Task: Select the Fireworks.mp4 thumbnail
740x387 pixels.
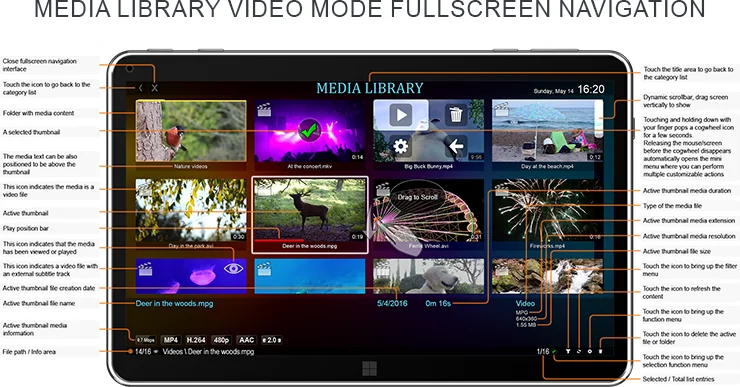Action: coord(547,210)
